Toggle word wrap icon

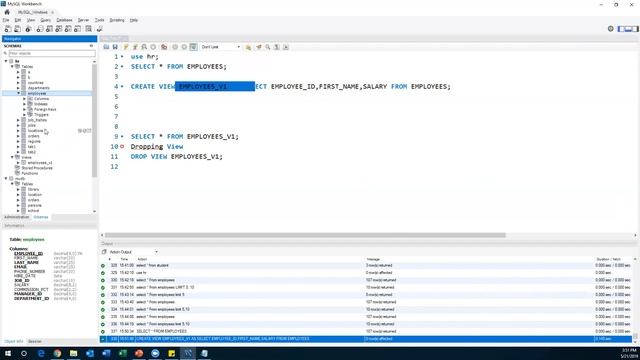coord(286,47)
